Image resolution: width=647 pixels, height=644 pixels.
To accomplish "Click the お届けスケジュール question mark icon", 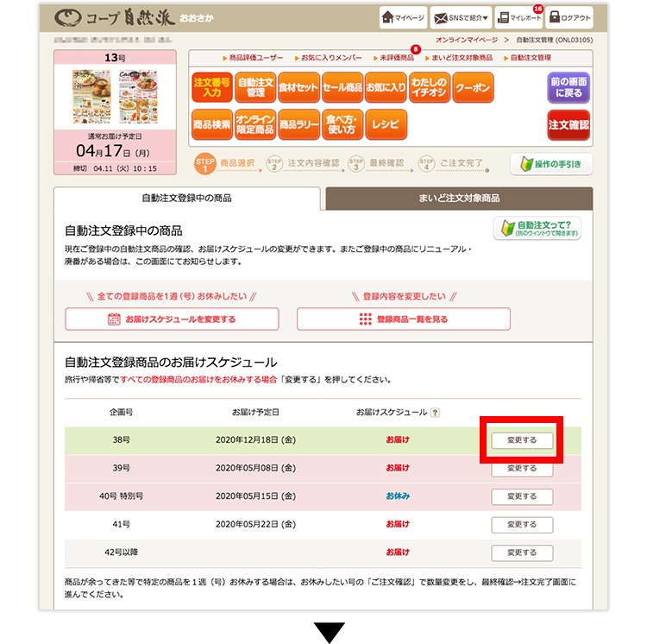I will [435, 413].
